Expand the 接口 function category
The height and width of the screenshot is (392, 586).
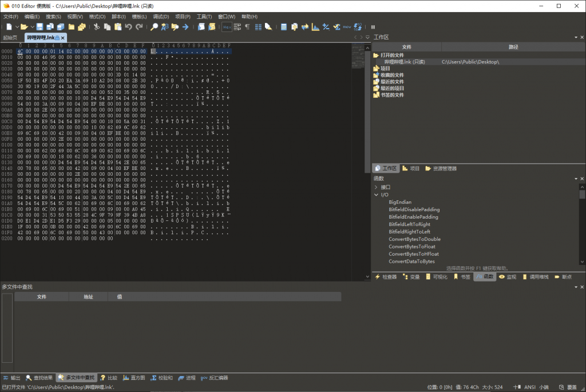376,187
